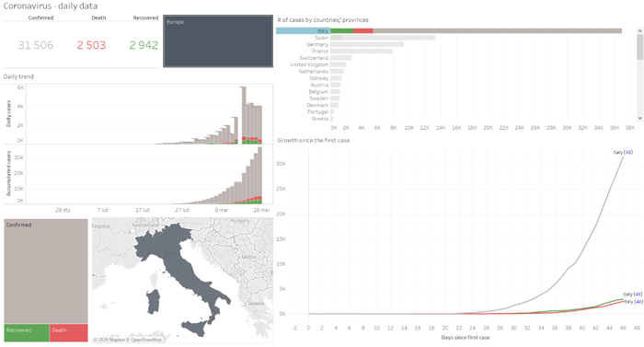Click France's horizontal bar
Image resolution: width=644 pixels, height=347 pixels.
point(362,51)
